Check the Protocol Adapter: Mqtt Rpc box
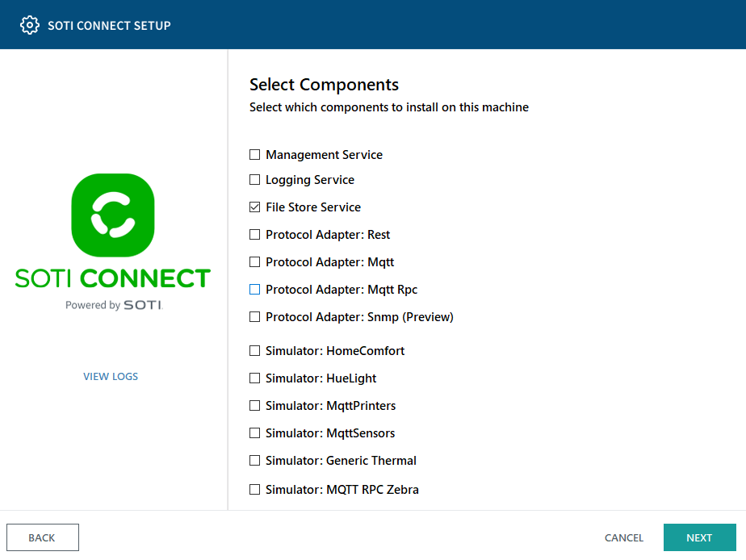 pyautogui.click(x=255, y=290)
